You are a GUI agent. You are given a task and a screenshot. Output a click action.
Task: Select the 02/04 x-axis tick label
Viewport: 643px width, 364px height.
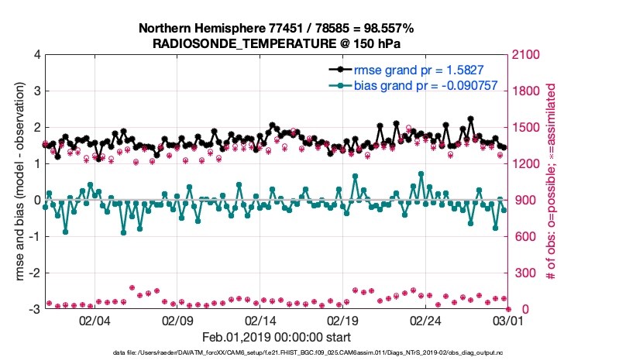[x=95, y=321]
